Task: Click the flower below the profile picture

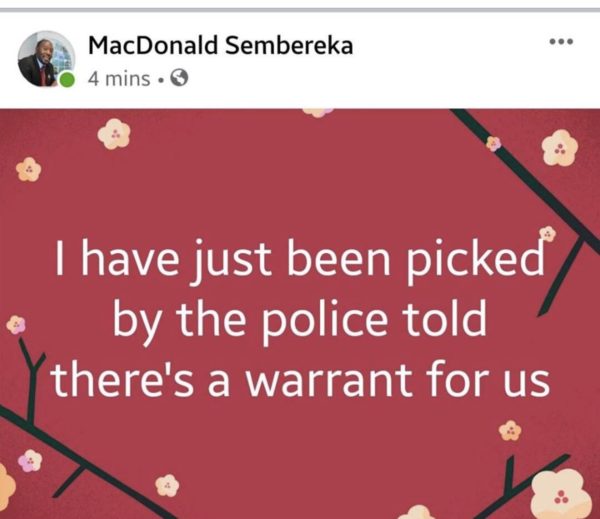Action: click(29, 169)
